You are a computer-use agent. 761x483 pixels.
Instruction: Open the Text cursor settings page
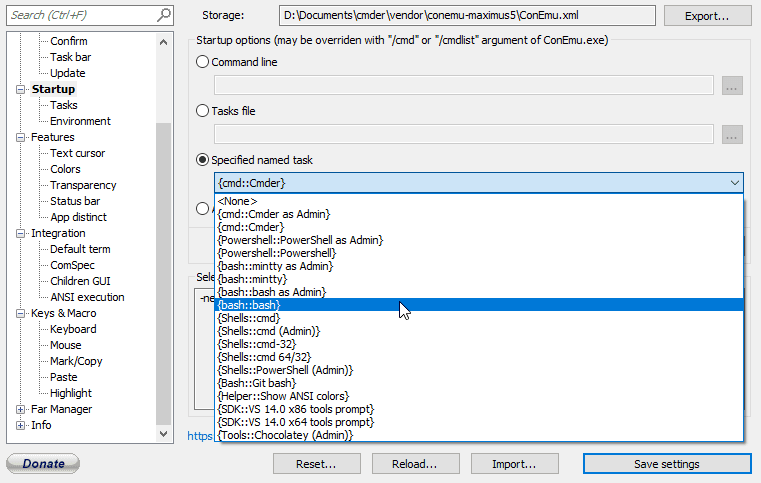point(77,153)
